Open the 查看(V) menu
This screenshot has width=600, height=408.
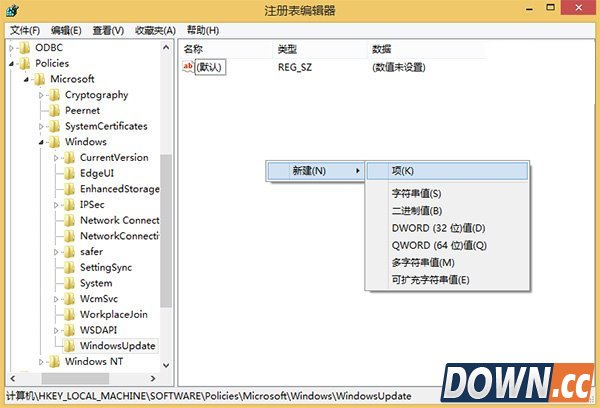[x=108, y=30]
